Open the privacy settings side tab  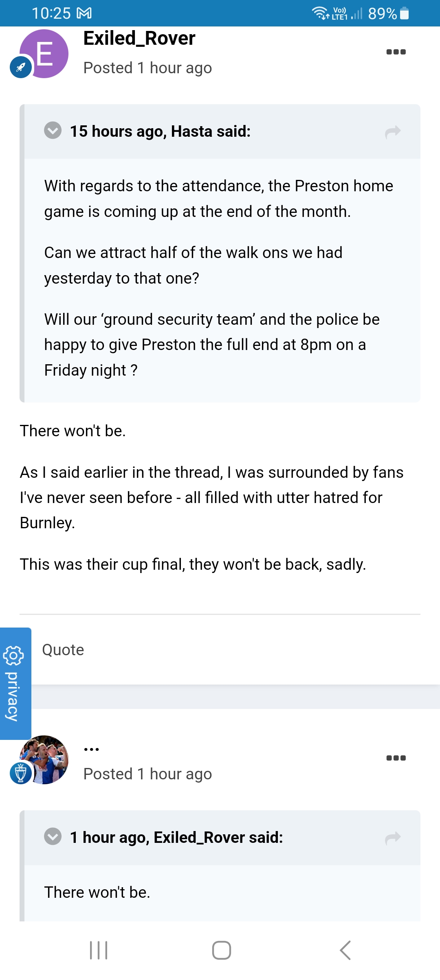point(15,683)
